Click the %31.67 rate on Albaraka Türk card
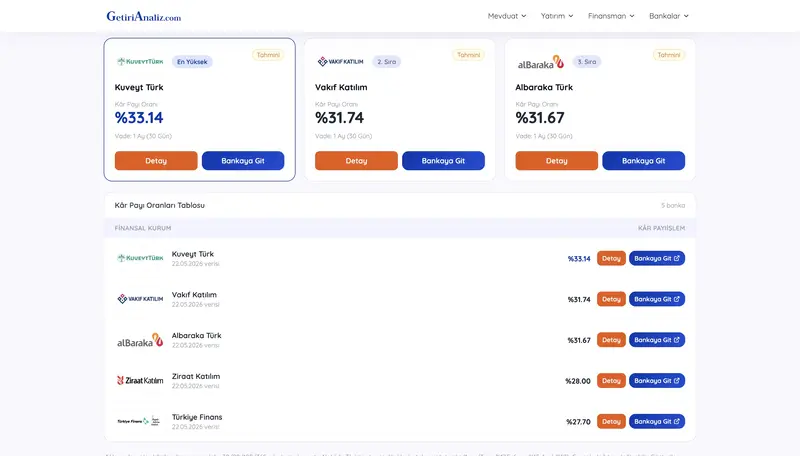Image resolution: width=800 pixels, height=456 pixels. [x=540, y=118]
